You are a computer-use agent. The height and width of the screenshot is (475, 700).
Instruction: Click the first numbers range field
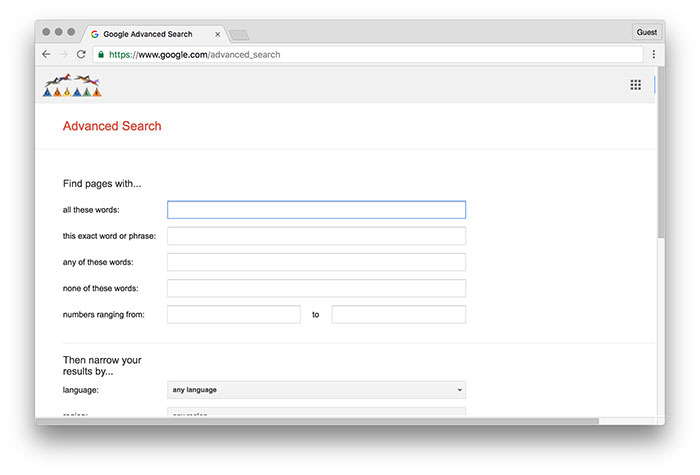click(x=233, y=315)
